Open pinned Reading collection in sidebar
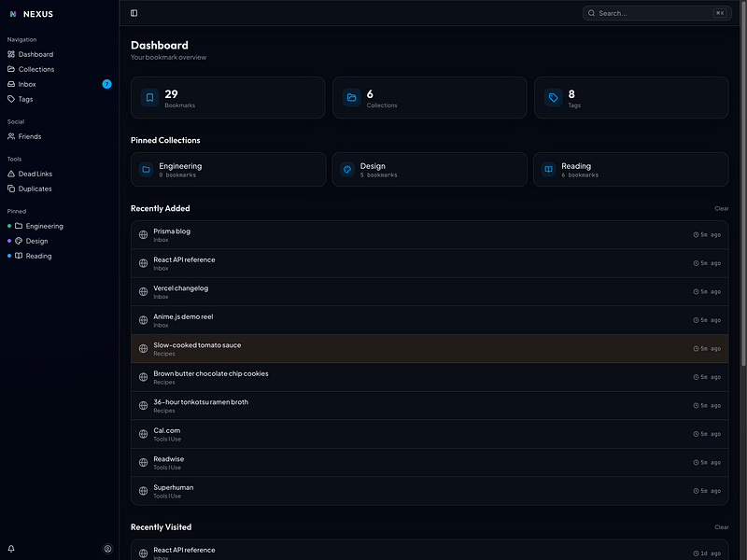Viewport: 747px width, 560px height. click(59, 256)
